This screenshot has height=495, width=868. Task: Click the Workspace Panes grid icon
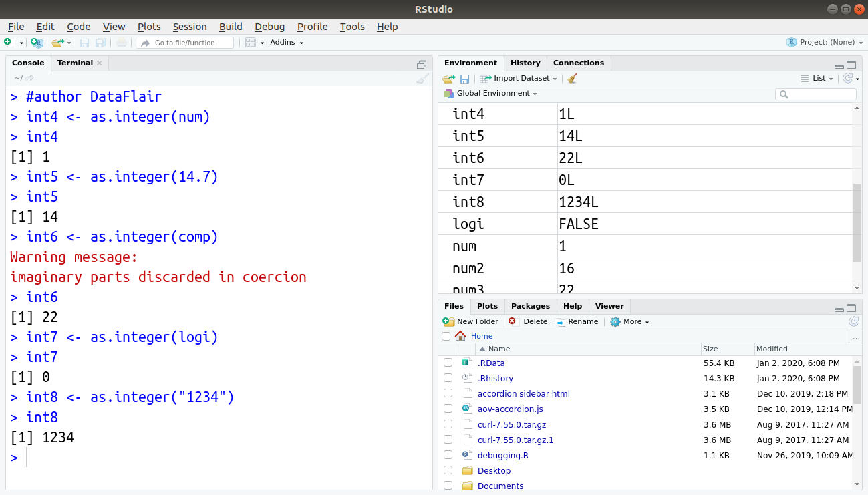point(251,43)
